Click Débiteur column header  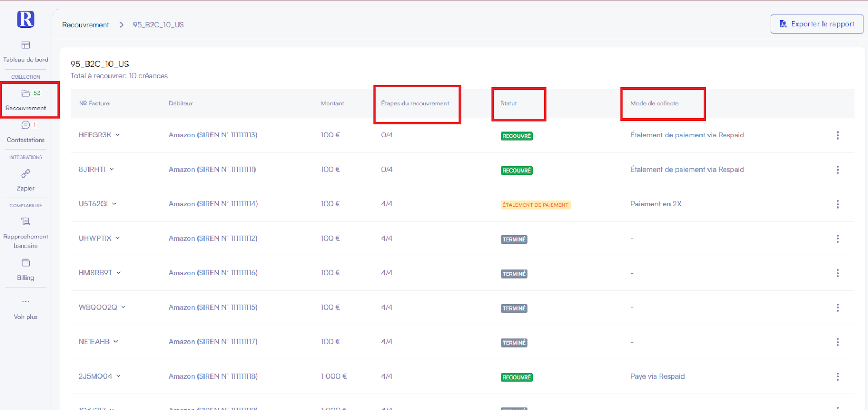click(181, 103)
